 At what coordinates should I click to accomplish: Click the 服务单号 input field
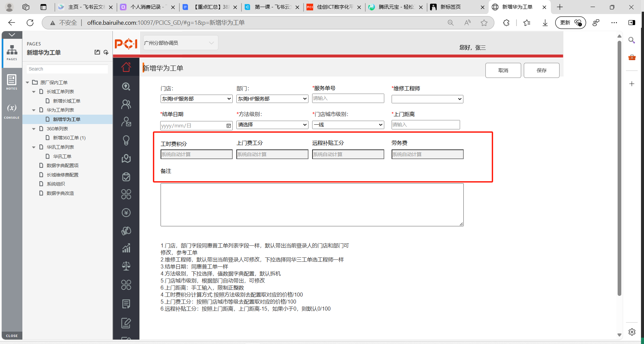[x=348, y=98]
